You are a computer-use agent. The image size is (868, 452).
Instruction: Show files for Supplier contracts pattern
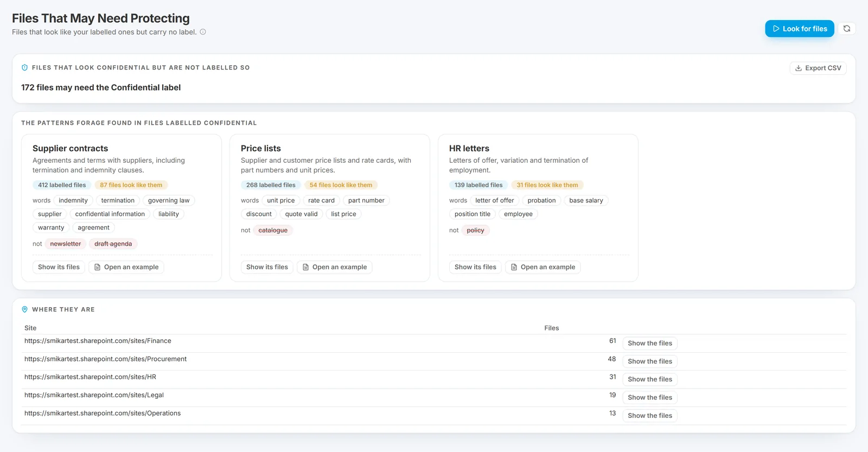[59, 267]
